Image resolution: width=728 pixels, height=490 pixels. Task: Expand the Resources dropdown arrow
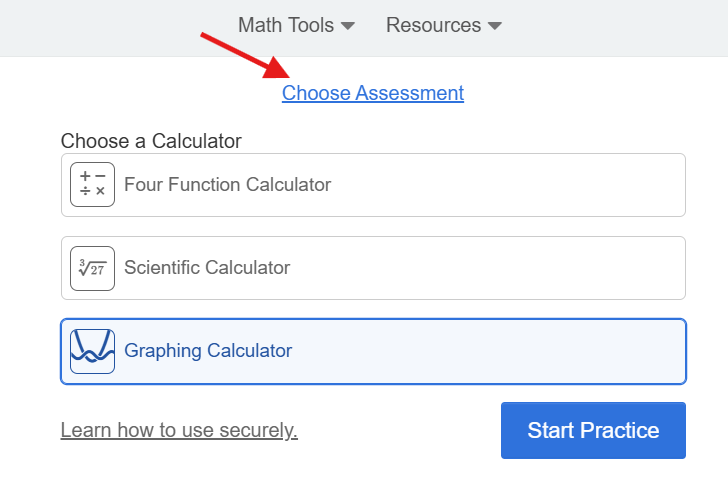[x=495, y=26]
